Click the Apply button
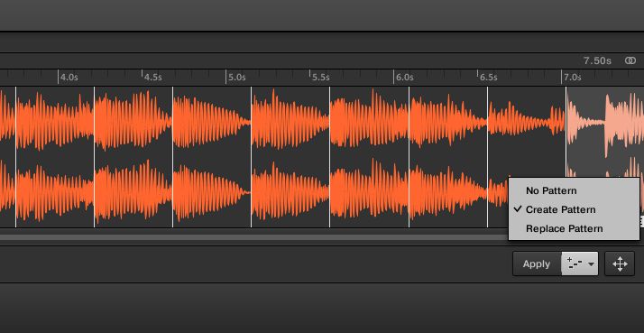Screen dimensions: 644x333 [x=537, y=264]
